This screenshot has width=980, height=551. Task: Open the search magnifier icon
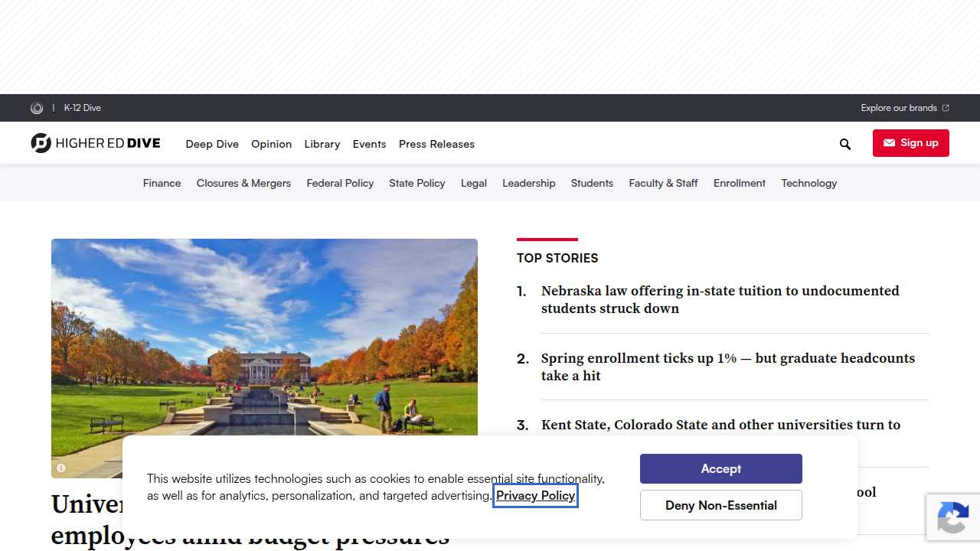point(845,144)
